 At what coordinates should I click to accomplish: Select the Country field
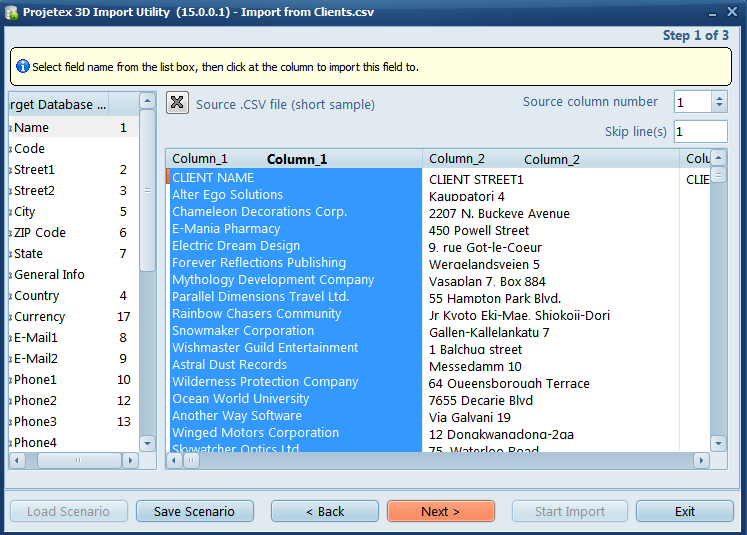coord(74,295)
